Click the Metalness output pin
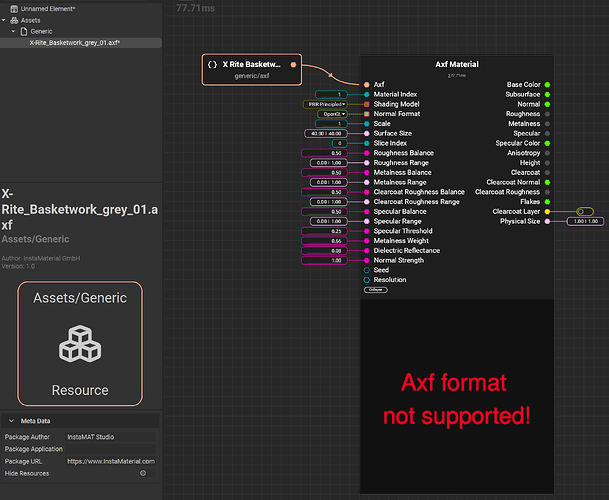 coord(547,124)
